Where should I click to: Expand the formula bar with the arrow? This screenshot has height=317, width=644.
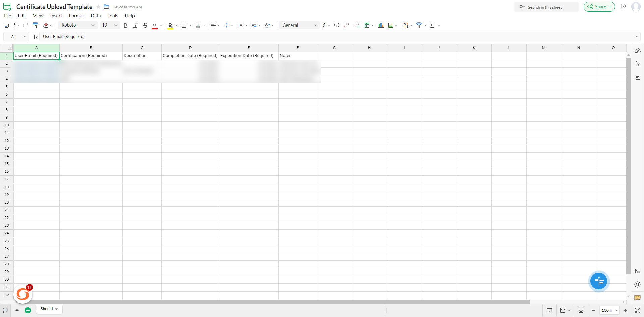click(x=637, y=37)
